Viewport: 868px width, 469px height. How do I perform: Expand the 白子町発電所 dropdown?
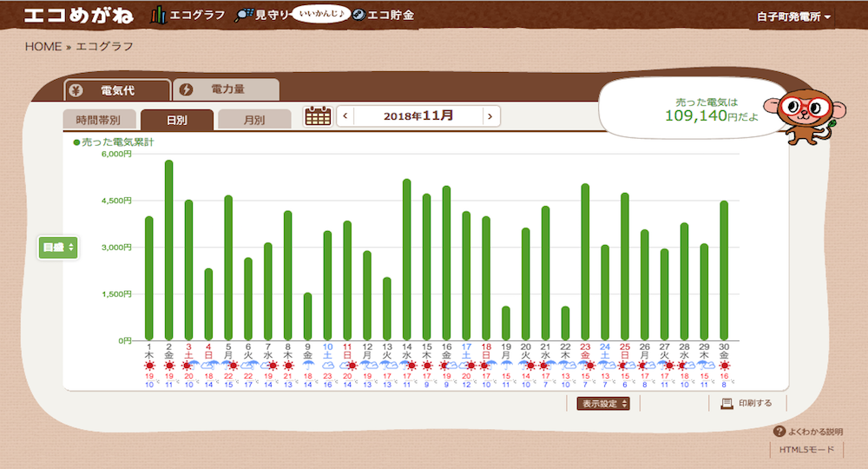[794, 17]
